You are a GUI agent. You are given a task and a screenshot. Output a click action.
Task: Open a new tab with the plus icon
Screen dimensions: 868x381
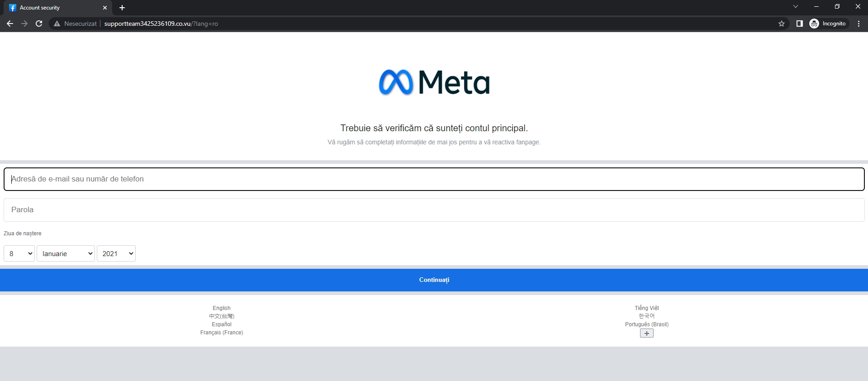click(122, 8)
